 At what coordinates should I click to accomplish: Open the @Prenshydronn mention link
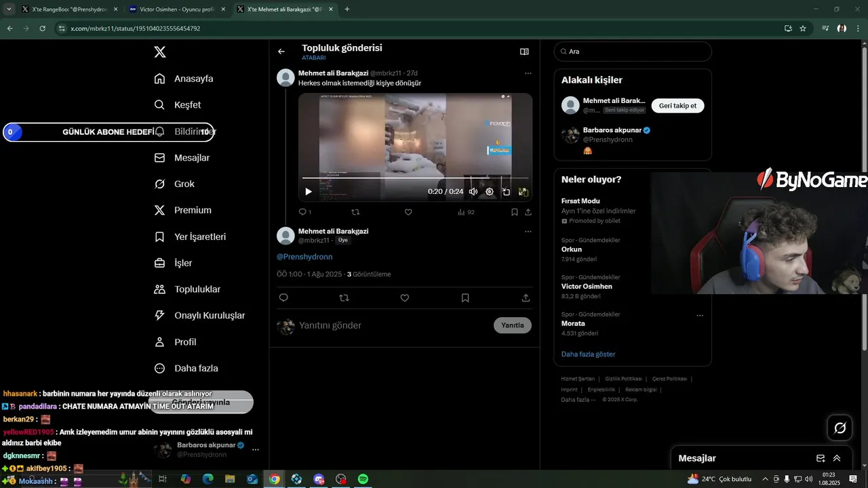[x=304, y=257]
